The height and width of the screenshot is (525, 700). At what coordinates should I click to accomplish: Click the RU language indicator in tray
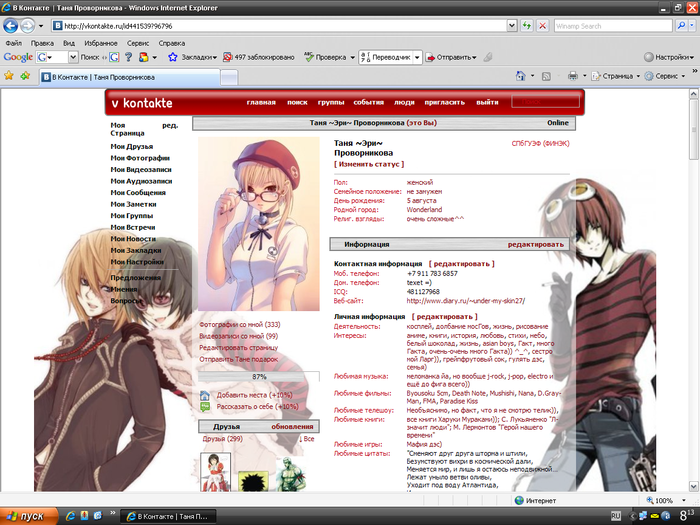(616, 516)
